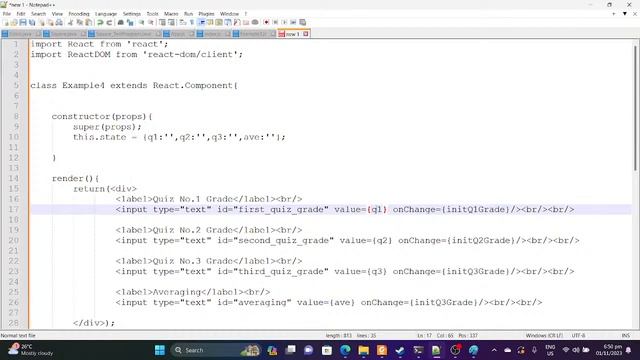640x360 pixels.
Task: Click 'Windows (CR LF)' in status bar
Action: point(544,336)
